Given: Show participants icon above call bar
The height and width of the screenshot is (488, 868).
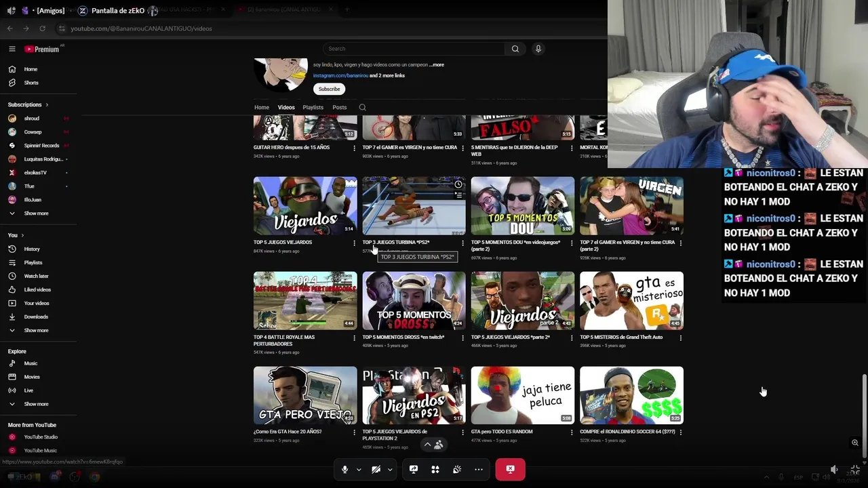Looking at the screenshot, I should 439,445.
